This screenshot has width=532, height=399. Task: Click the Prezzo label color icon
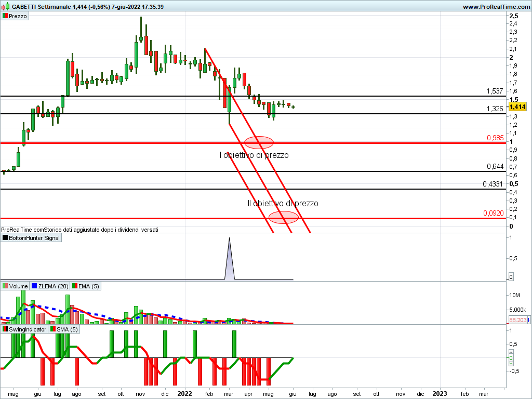click(x=5, y=16)
